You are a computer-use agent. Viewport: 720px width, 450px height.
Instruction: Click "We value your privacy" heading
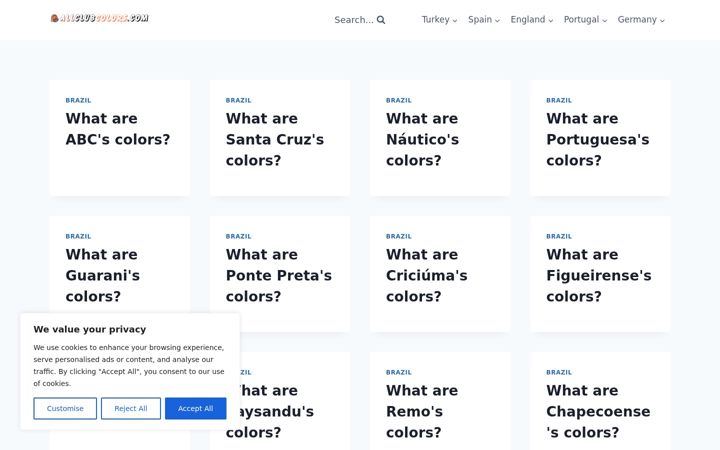(90, 329)
